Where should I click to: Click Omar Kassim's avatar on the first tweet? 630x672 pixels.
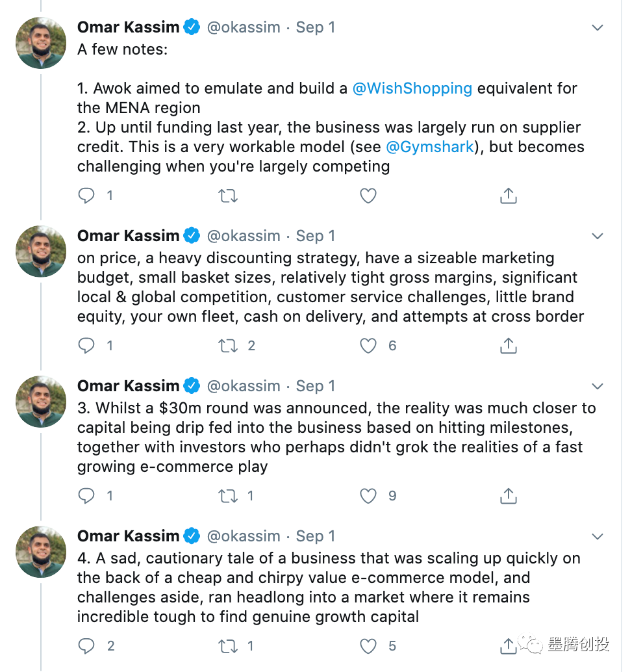[41, 43]
